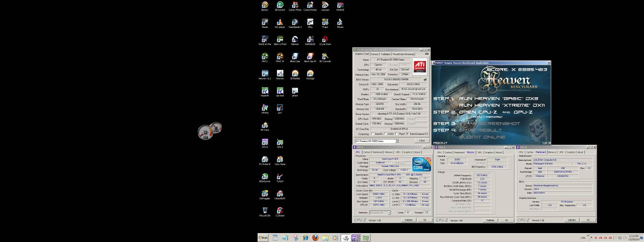Open the Core Temp desktop icon
644x242 pixels.
(x=280, y=161)
